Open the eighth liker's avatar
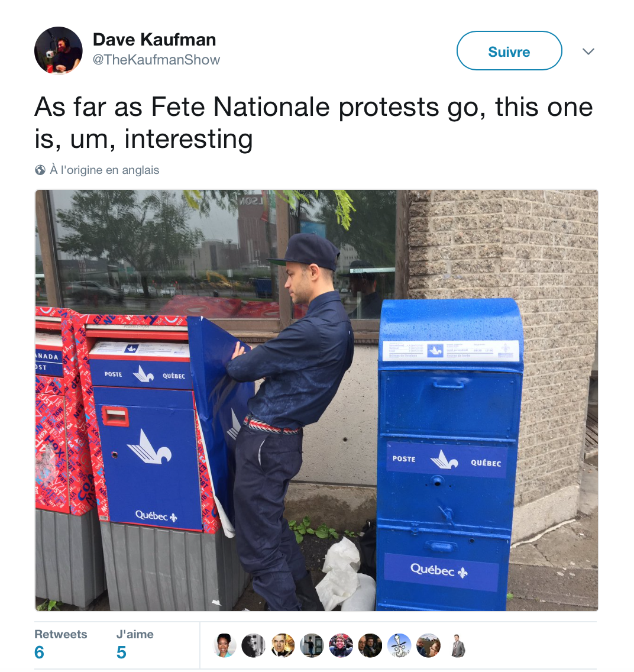This screenshot has width=634, height=672. 428,645
